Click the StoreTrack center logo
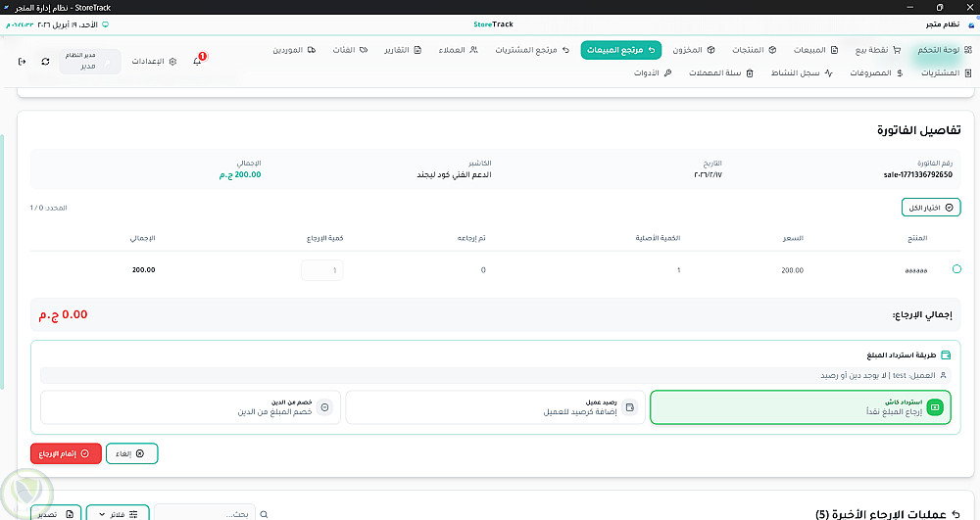Viewport: 980px width, 520px height. [x=493, y=24]
